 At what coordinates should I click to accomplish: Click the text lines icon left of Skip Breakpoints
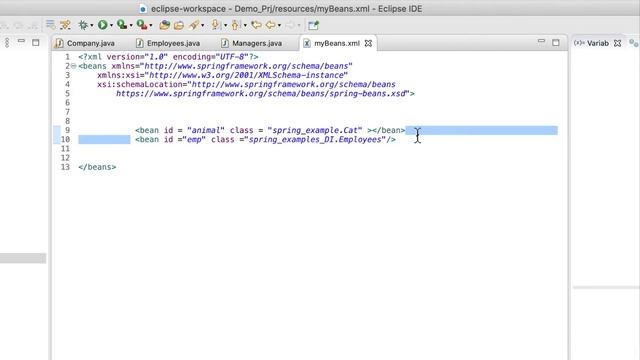[x=50, y=24]
